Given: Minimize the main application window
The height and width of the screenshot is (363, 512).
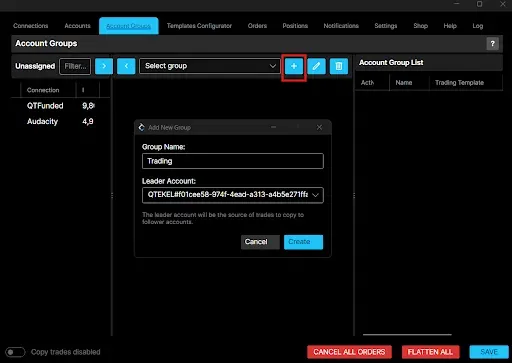Looking at the screenshot, I should tap(457, 4).
